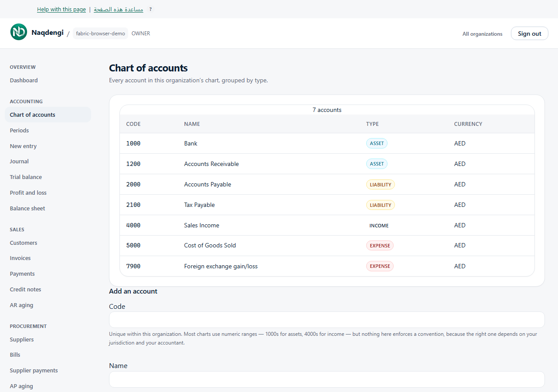Click the LIABILITY badge in Tax Payable row
Image resolution: width=558 pixels, height=392 pixels.
381,205
